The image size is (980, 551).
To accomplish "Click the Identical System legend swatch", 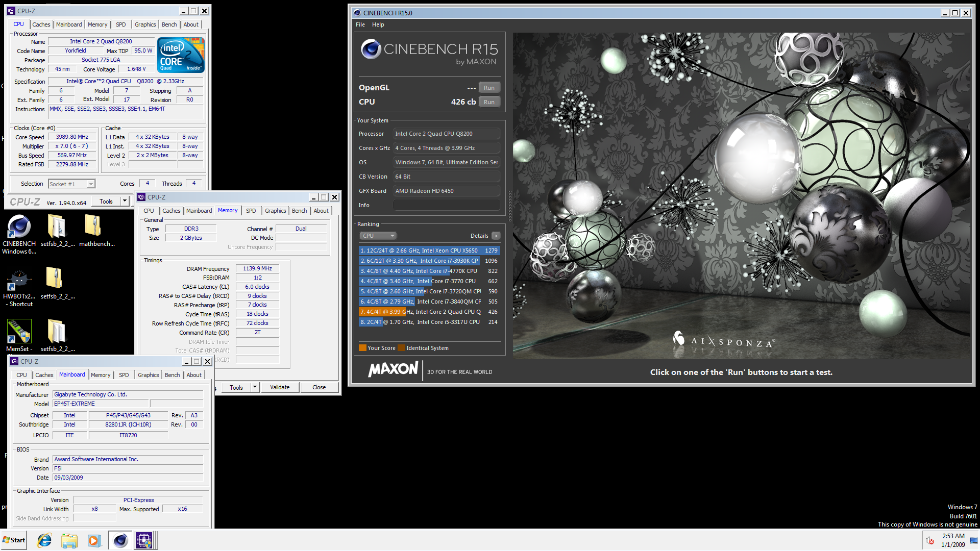I will point(401,348).
